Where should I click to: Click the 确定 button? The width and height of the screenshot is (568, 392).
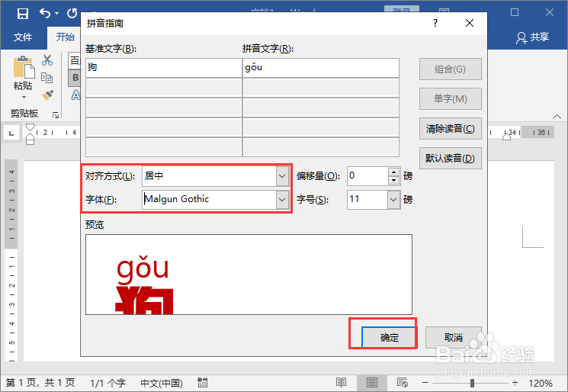389,338
